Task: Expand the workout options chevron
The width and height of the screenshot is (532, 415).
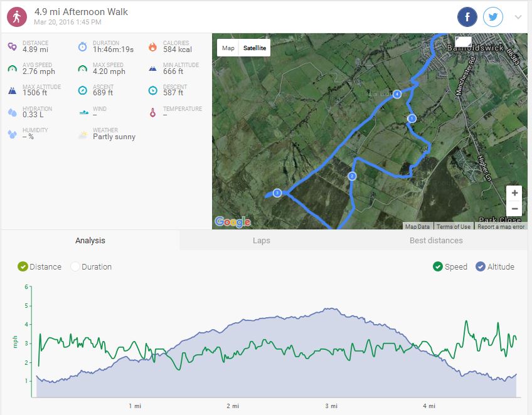Action: click(x=518, y=17)
